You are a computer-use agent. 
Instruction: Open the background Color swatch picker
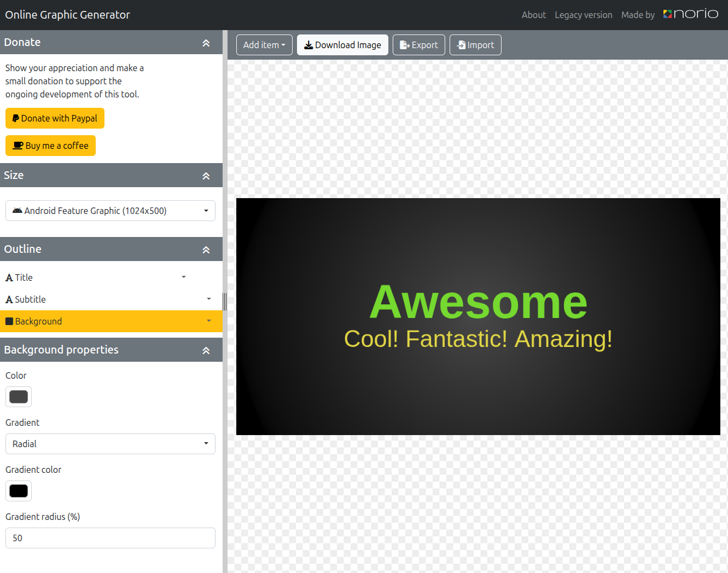click(x=19, y=397)
